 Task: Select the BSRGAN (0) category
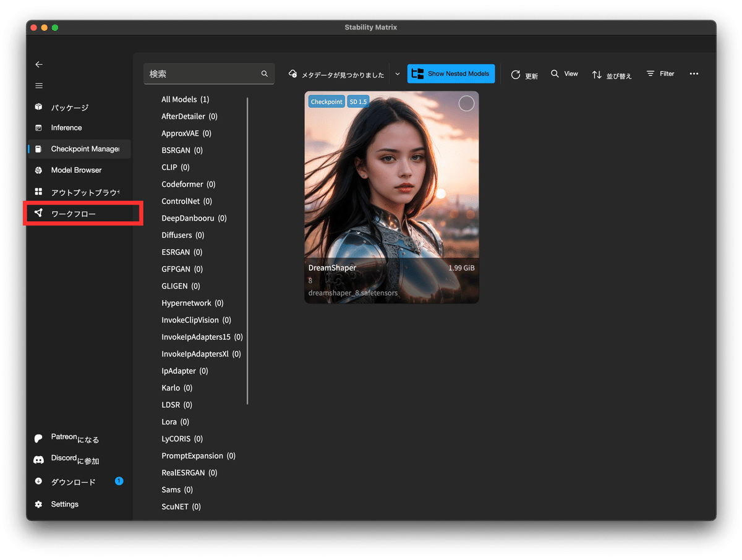182,150
